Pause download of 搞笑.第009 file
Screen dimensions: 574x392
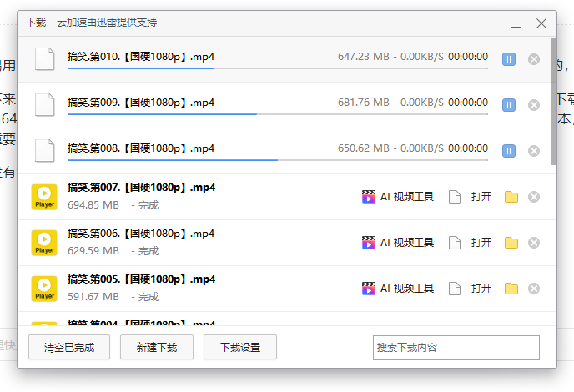coord(508,105)
